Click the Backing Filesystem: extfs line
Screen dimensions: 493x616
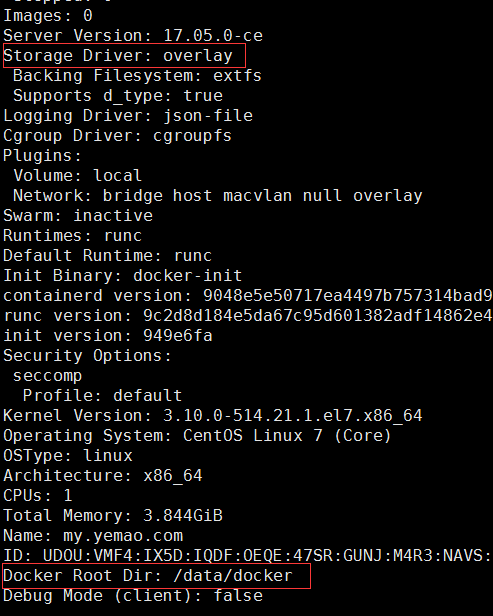click(x=137, y=75)
